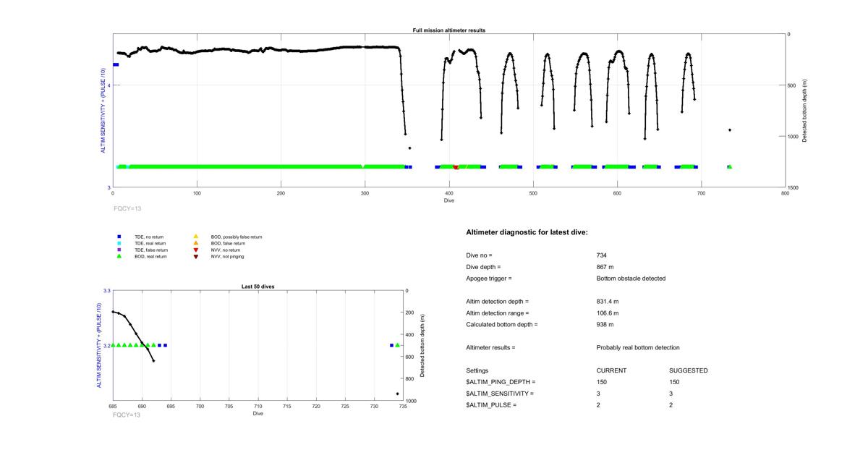
Task: Click the red NVV marker near dive 408
Action: 456,167
